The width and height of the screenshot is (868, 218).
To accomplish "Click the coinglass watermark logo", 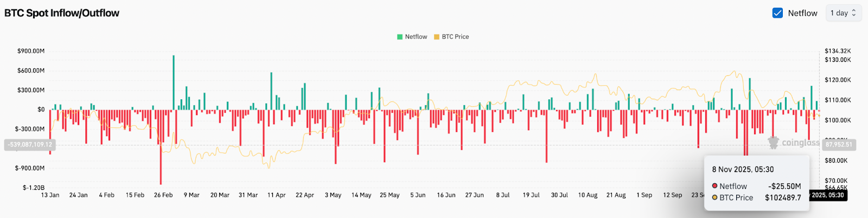I will (x=794, y=143).
